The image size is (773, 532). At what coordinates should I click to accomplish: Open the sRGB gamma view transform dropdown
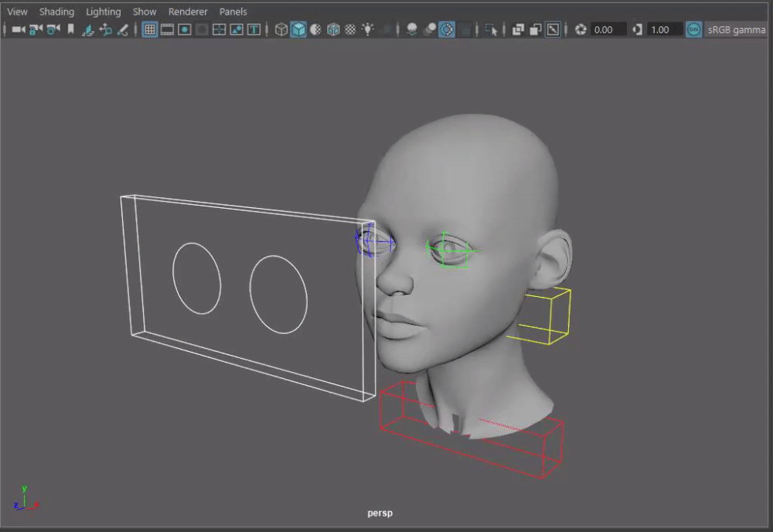point(737,29)
